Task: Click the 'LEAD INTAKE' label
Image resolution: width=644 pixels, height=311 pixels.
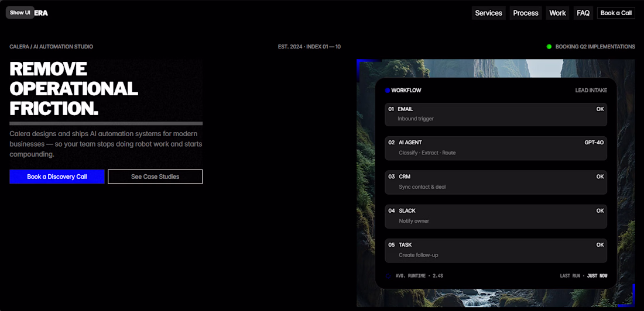Action: point(591,90)
